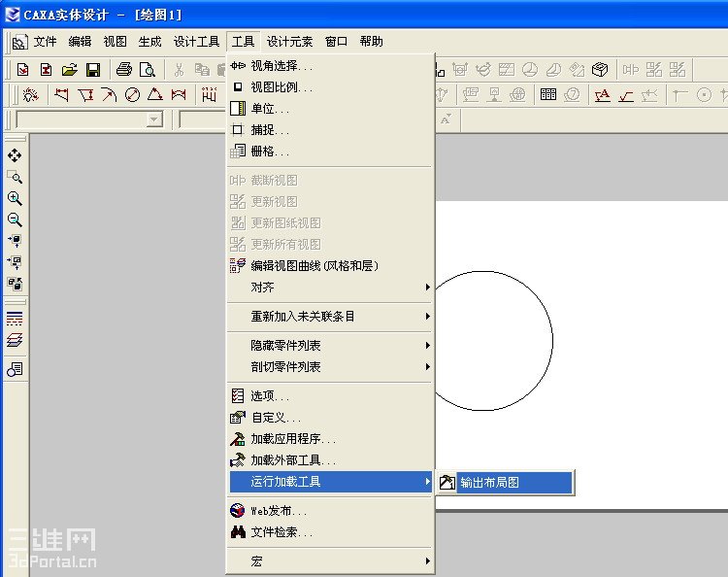Expand the 剖切零件列表 submenu
This screenshot has height=577, width=728.
point(331,367)
